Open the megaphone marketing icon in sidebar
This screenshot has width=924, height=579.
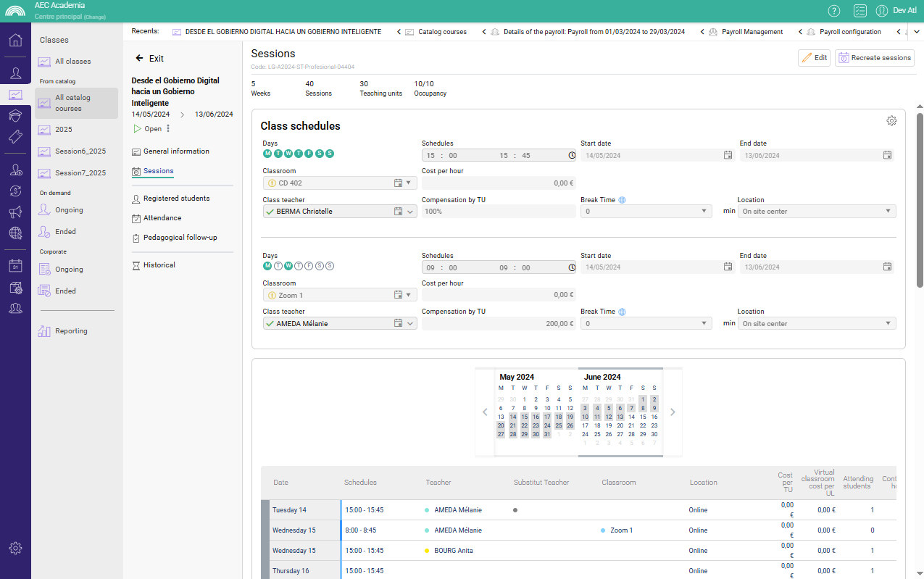tap(15, 212)
